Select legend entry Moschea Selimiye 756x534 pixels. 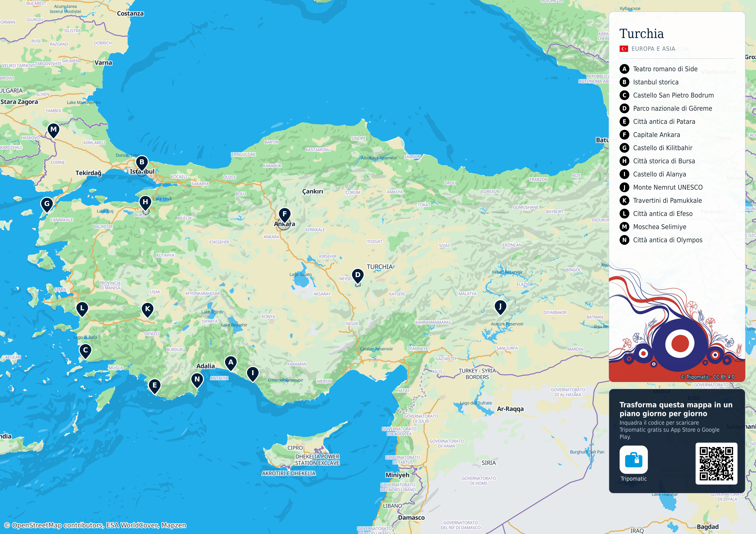click(653, 227)
